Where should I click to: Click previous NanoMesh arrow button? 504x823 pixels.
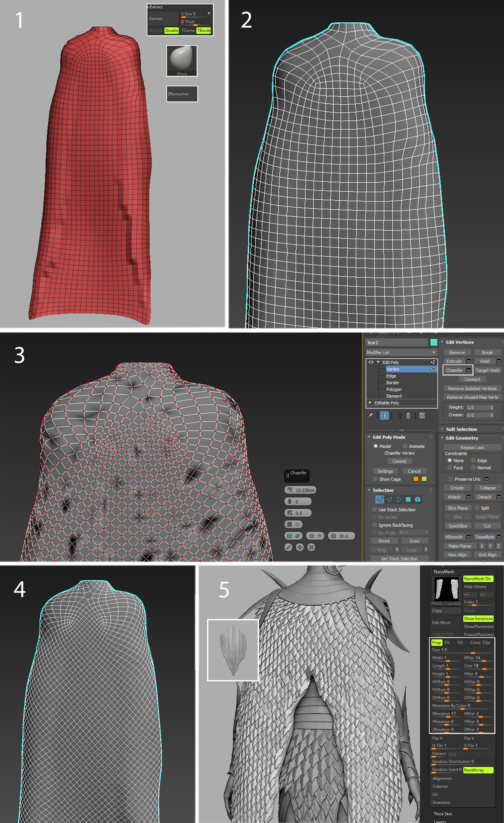470,594
